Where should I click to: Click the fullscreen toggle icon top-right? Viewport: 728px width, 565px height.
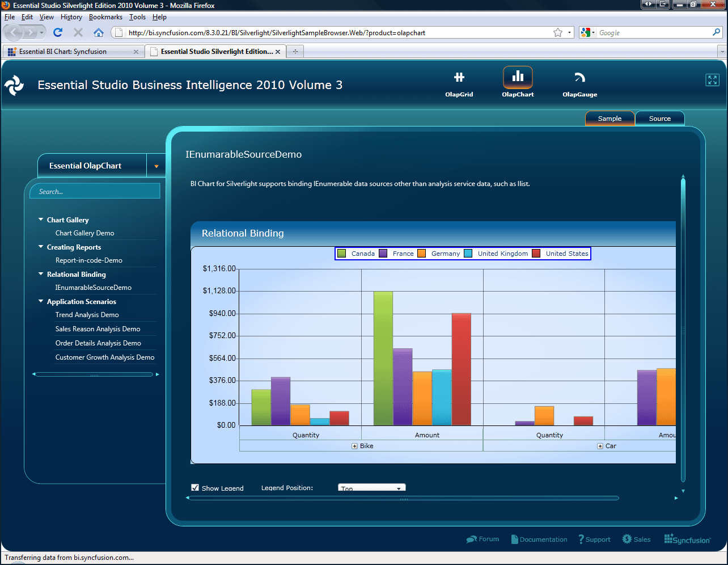[x=713, y=80]
